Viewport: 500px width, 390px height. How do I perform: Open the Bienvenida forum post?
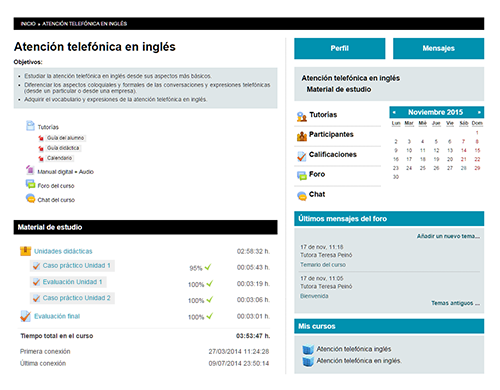pos(314,296)
